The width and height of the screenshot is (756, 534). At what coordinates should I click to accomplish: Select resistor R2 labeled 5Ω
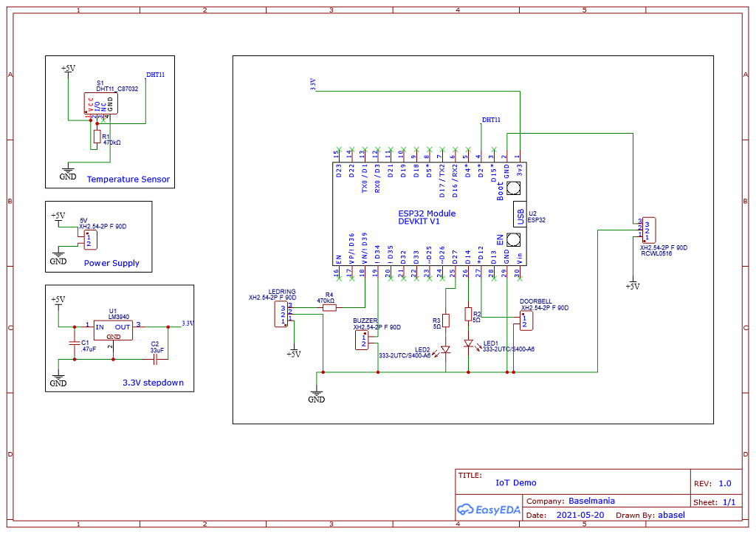pos(468,315)
